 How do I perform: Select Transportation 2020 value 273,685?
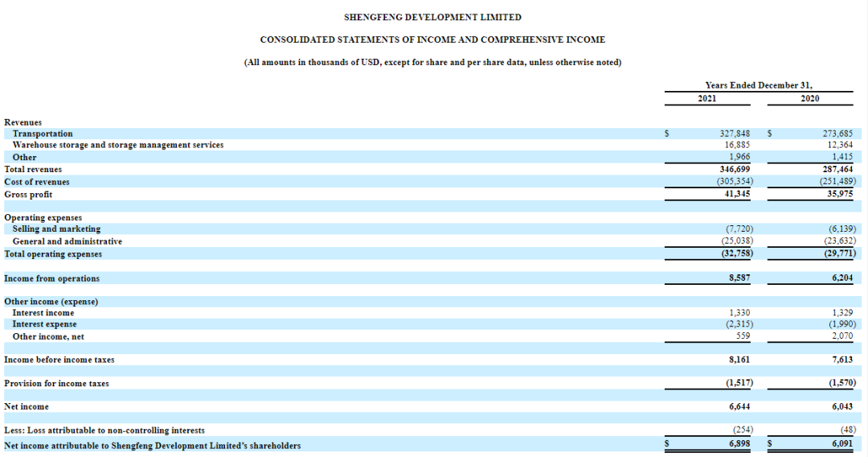(837, 134)
